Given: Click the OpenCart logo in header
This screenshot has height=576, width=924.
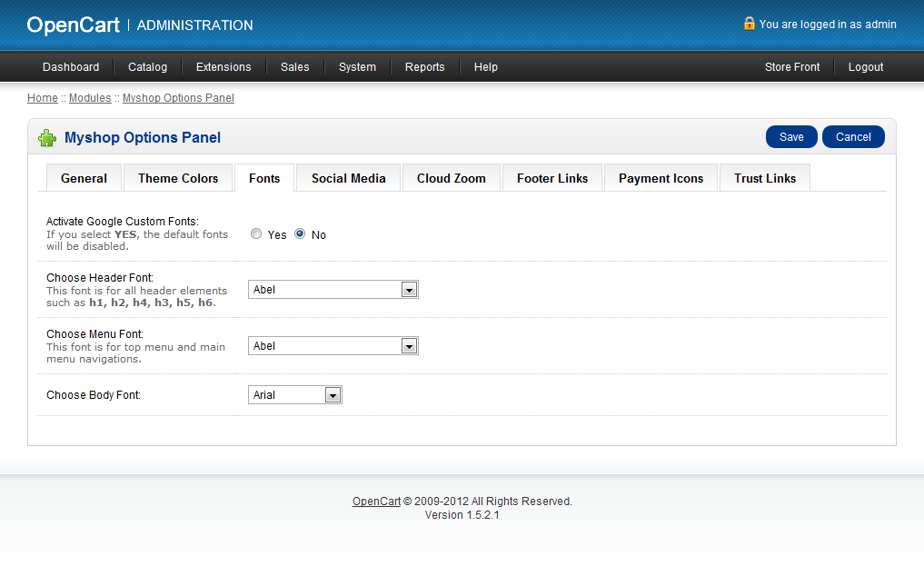Looking at the screenshot, I should coord(73,25).
